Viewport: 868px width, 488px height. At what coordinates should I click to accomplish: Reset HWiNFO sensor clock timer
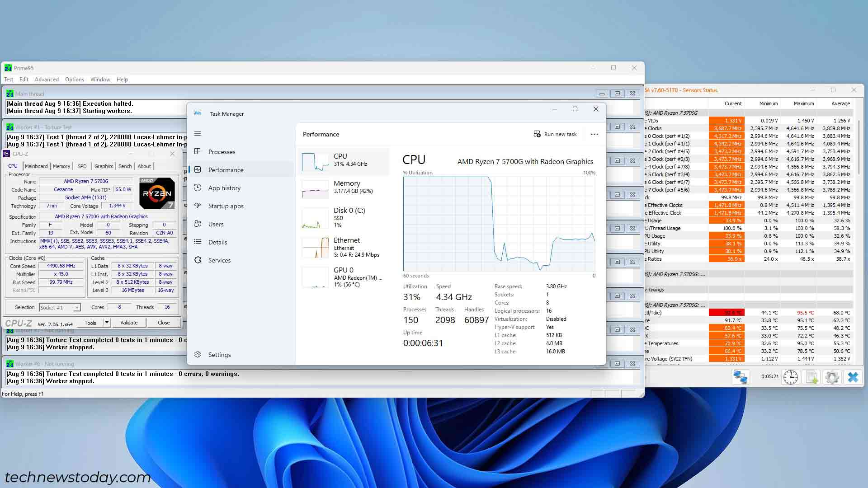(790, 377)
